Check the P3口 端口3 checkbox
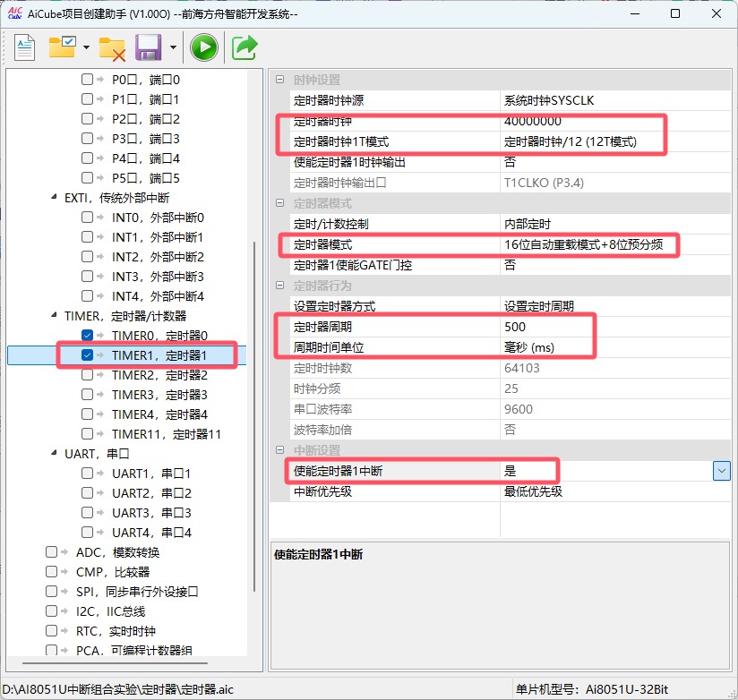This screenshot has height=700, width=738. click(87, 139)
